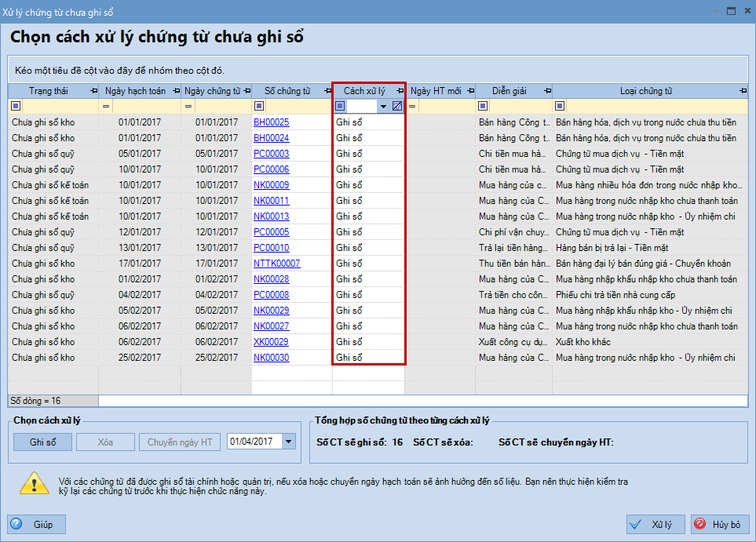Click pin icon on Số chứng từ column
Screen dimensions: 756x542
click(x=325, y=91)
